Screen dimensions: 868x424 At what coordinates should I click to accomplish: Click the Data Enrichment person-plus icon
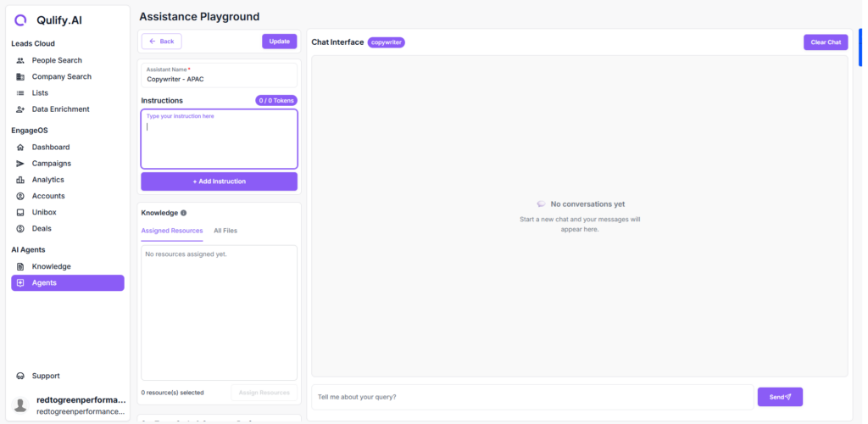pyautogui.click(x=20, y=109)
